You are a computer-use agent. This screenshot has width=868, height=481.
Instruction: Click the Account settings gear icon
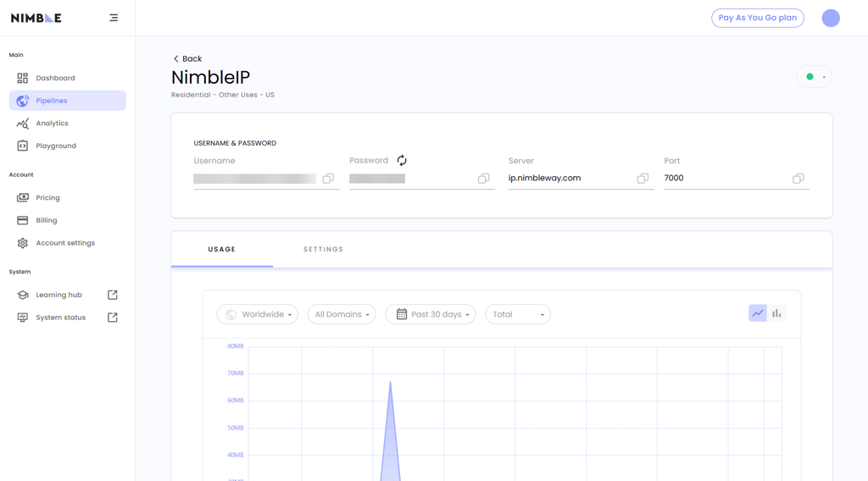pos(22,243)
